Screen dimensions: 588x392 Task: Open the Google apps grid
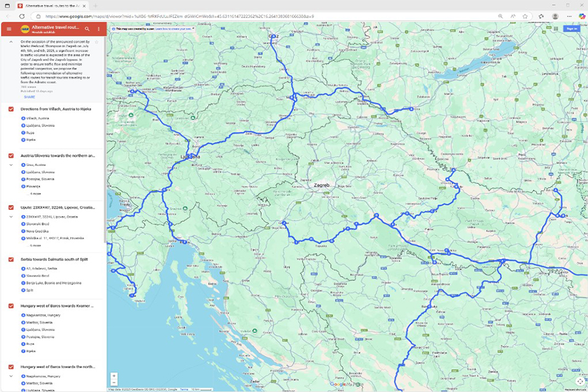pos(556,29)
